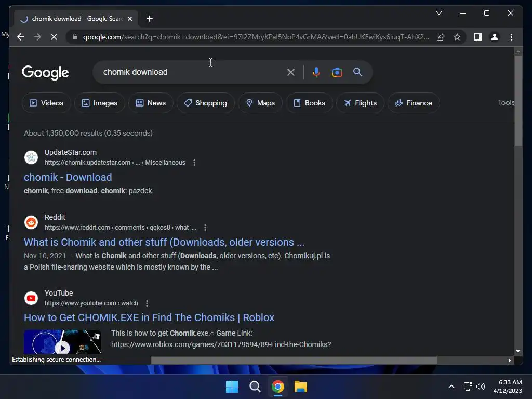Open the chomik - Download result

point(68,177)
